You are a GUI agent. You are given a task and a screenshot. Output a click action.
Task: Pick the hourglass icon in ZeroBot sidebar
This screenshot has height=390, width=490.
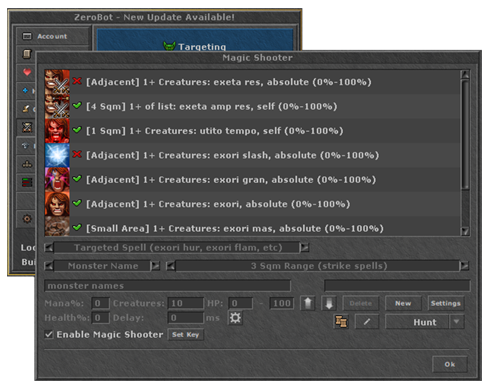27,127
